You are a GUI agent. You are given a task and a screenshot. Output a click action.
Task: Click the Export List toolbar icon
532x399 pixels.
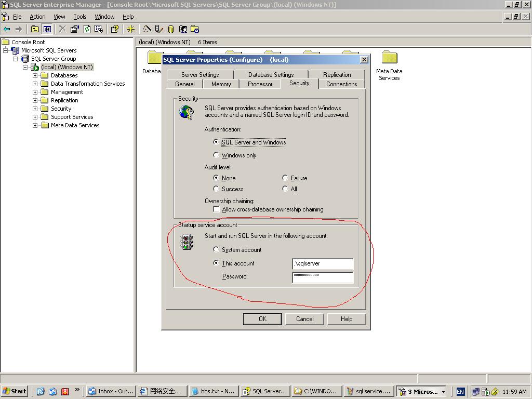click(x=99, y=29)
